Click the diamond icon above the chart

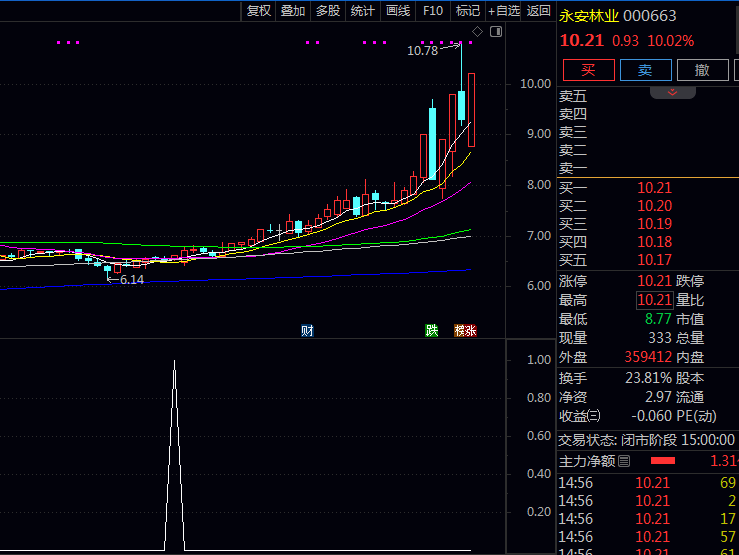click(478, 32)
